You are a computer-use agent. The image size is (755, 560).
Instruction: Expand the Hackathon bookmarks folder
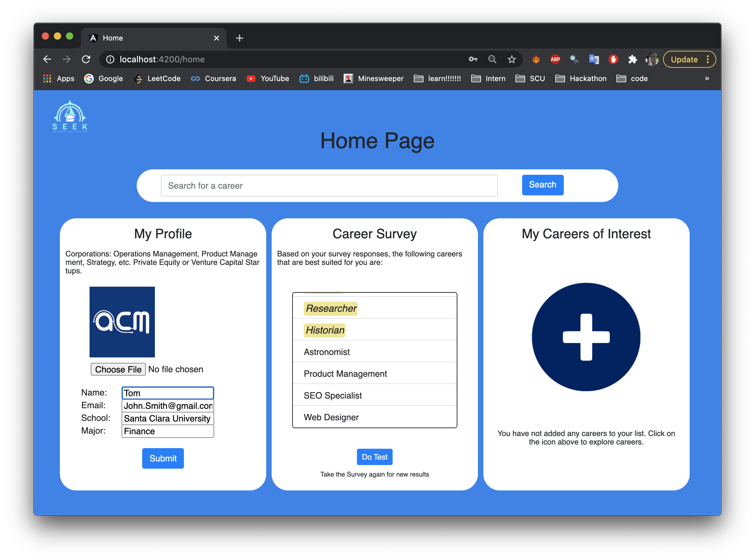pyautogui.click(x=581, y=79)
